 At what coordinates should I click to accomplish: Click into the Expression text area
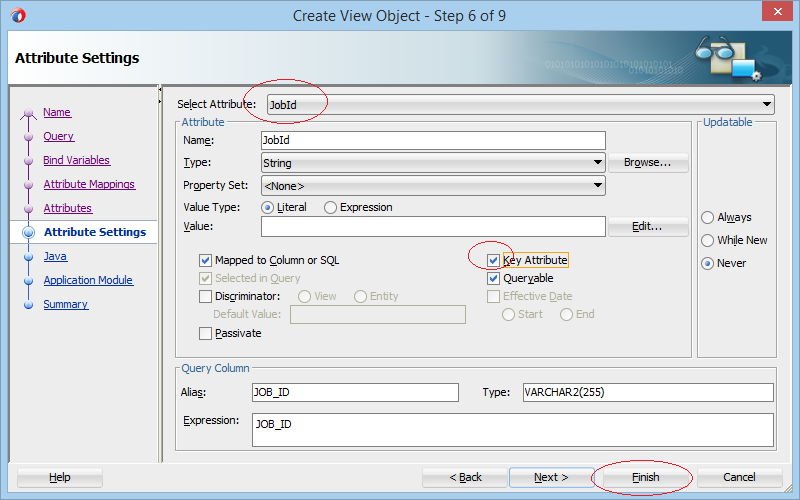[x=513, y=430]
